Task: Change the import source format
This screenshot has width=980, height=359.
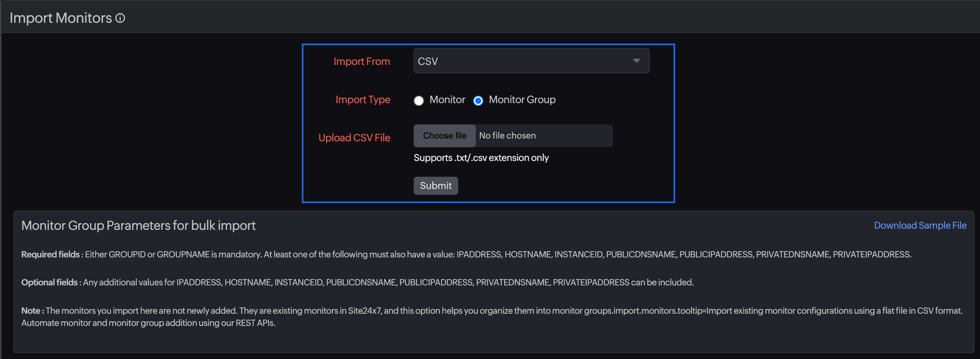Action: 531,61
